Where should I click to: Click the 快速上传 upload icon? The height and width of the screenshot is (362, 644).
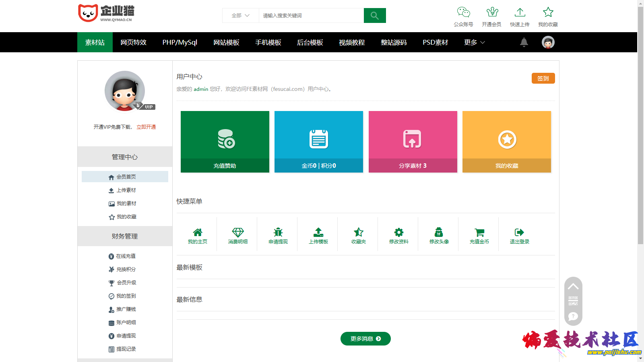click(x=520, y=12)
